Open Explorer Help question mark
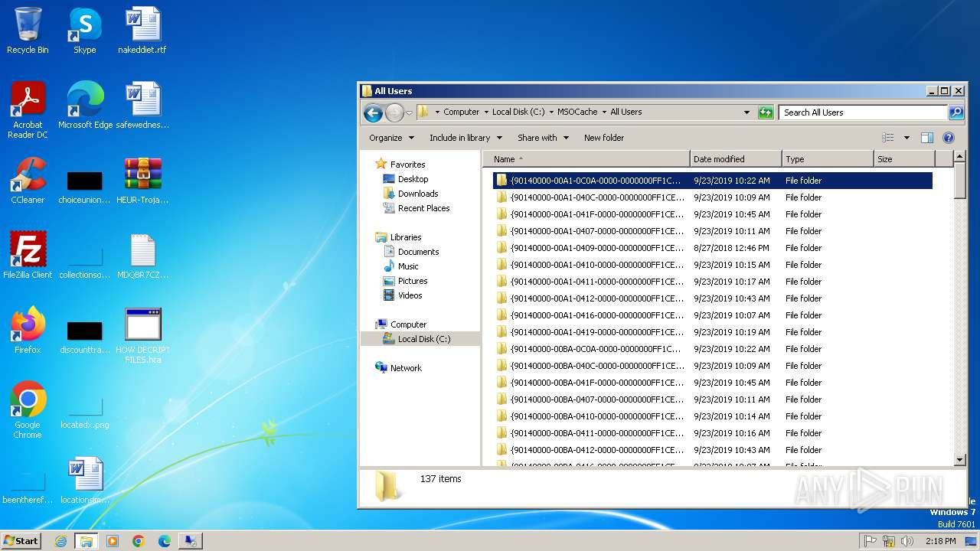The width and height of the screenshot is (980, 551). pos(949,138)
